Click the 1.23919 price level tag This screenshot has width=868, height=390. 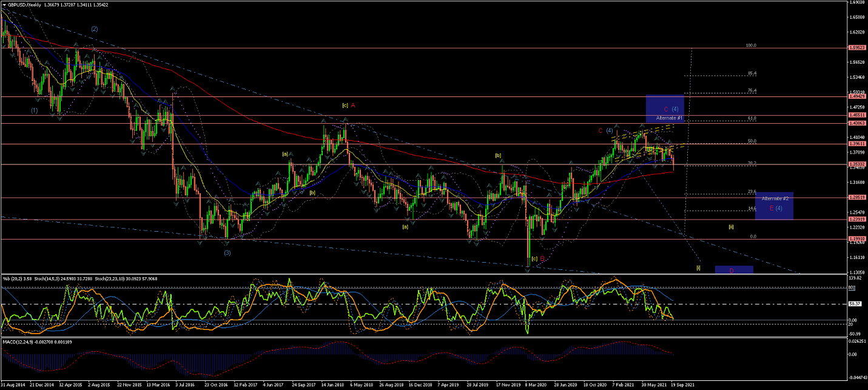[x=856, y=219]
